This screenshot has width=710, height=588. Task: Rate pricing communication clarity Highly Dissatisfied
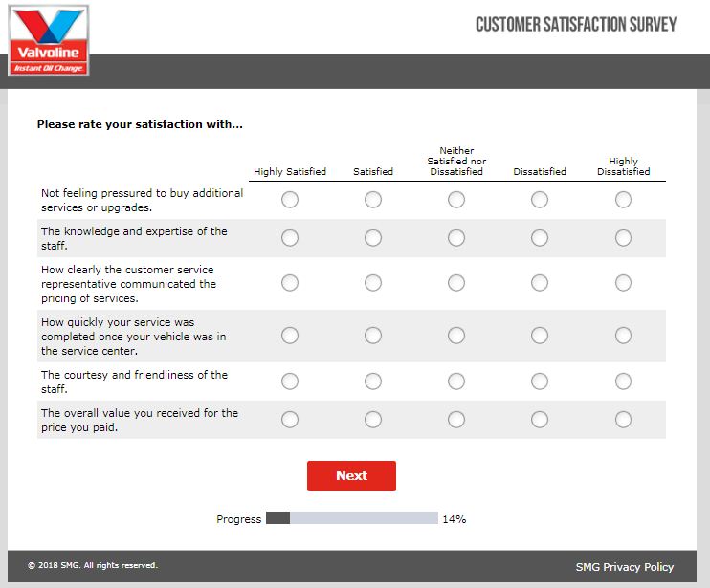tap(623, 283)
